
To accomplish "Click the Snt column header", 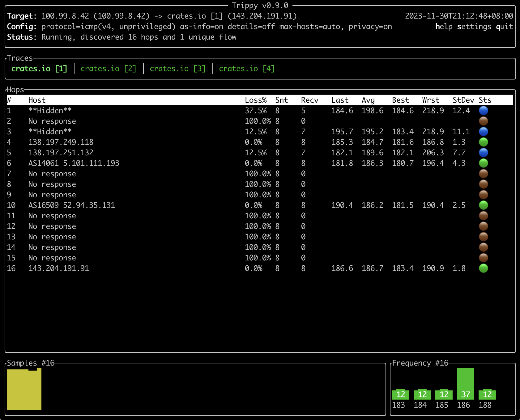I will click(x=281, y=100).
